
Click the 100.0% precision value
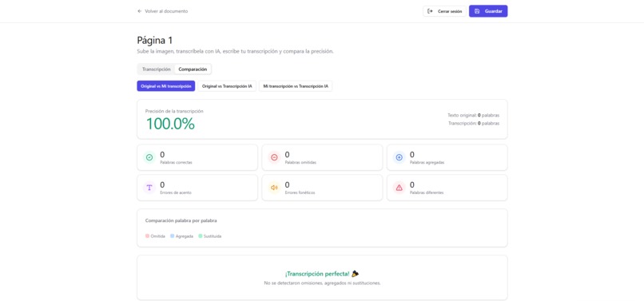coord(170,124)
